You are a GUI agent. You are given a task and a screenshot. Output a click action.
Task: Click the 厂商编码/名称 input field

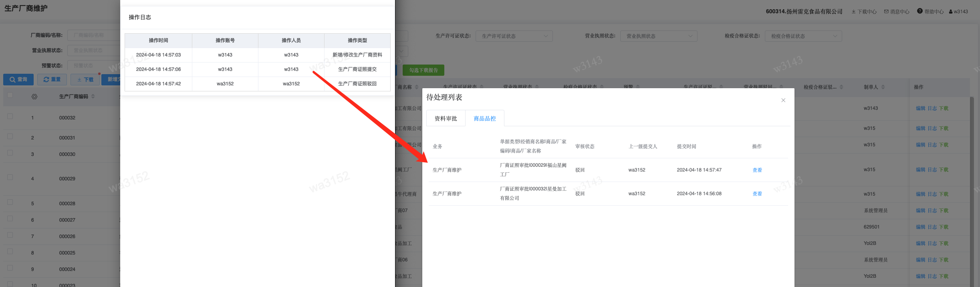coord(94,35)
